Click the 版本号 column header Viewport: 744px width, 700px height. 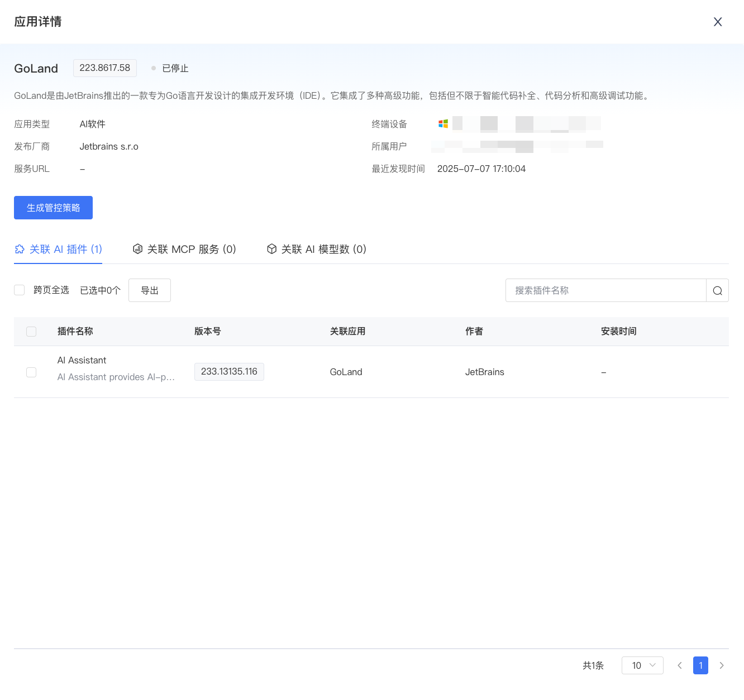207,332
